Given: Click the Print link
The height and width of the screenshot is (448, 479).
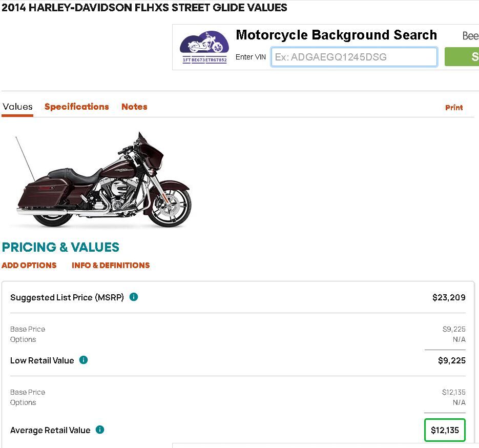Looking at the screenshot, I should pos(453,108).
